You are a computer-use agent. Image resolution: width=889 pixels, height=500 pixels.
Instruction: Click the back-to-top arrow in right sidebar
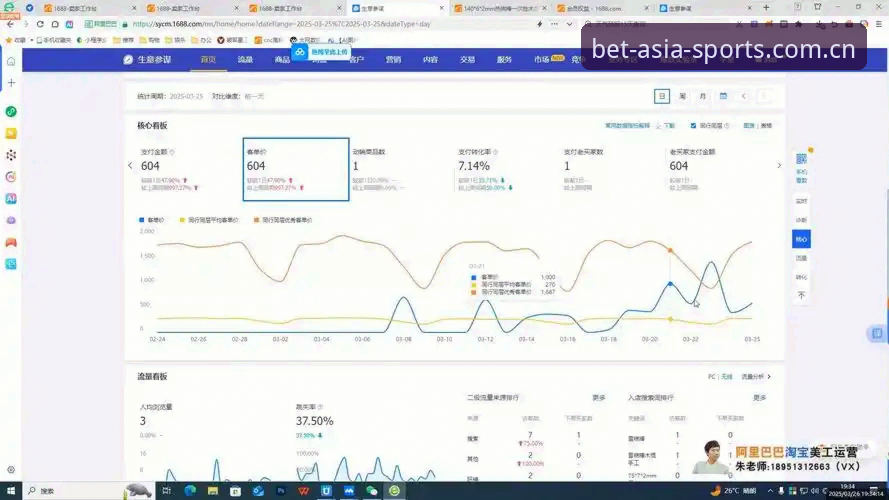pos(801,295)
